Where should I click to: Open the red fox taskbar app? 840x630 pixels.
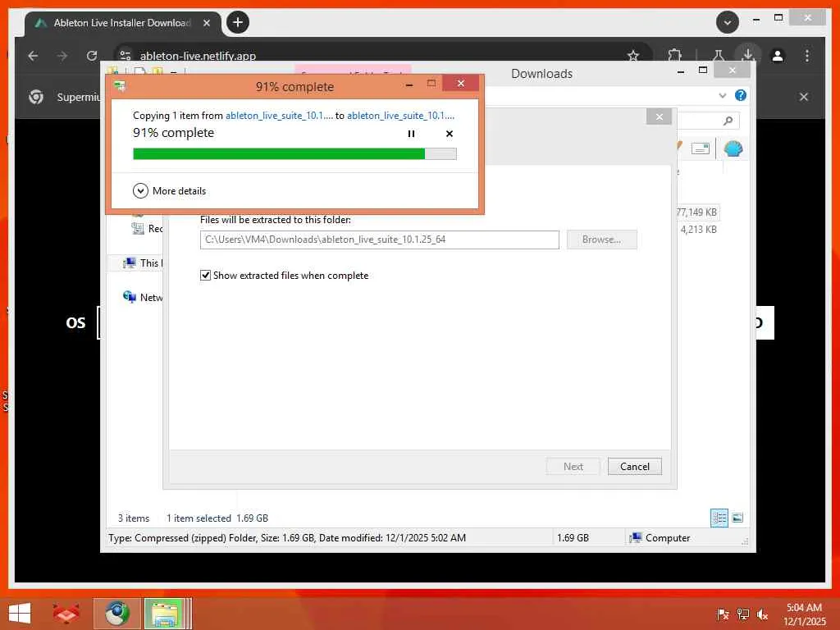pos(66,614)
